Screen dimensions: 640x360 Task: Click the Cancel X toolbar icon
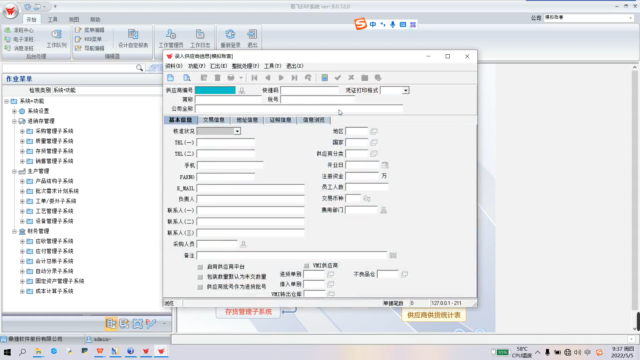coord(351,78)
